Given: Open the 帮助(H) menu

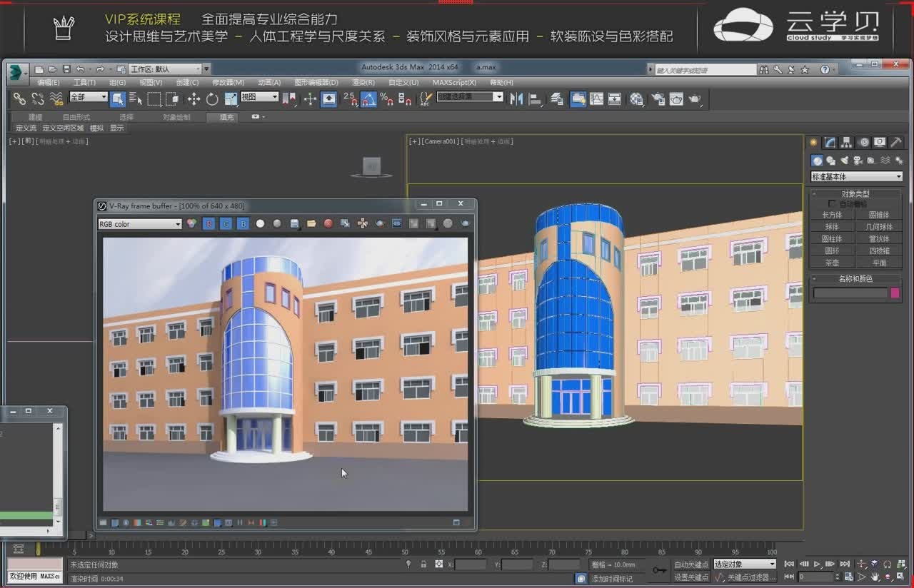Looking at the screenshot, I should (501, 83).
